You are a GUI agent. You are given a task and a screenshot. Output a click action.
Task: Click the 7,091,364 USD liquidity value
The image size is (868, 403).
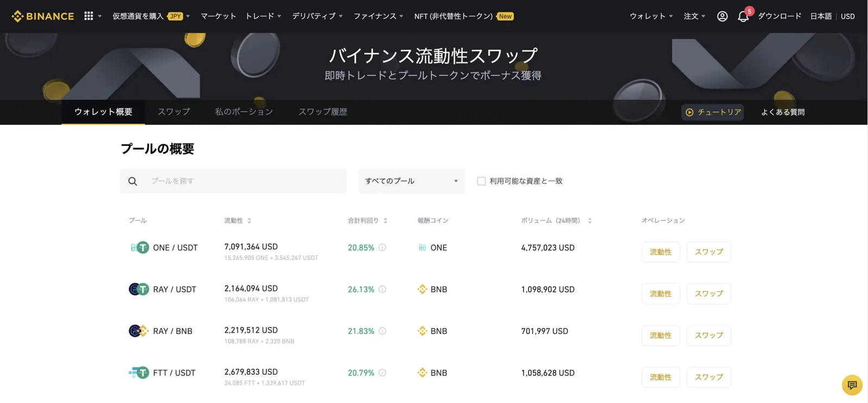coord(251,247)
